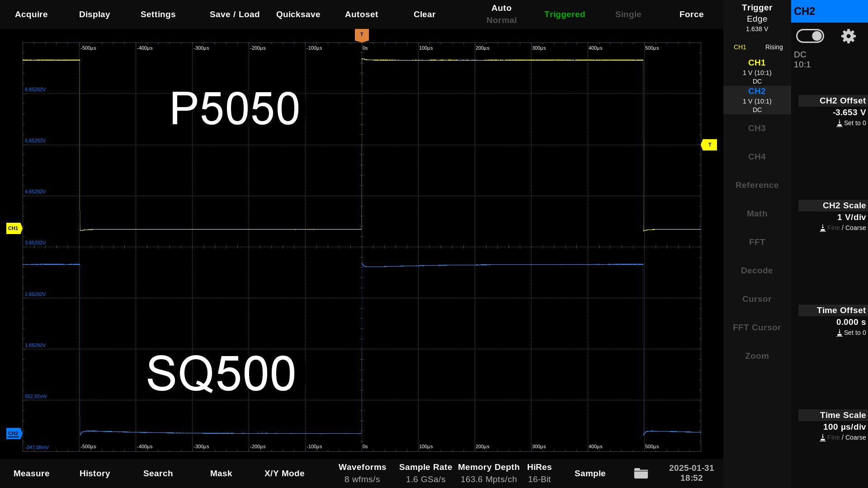Select Normal trigger mode
Screen dimensions: 868x488
click(501, 20)
